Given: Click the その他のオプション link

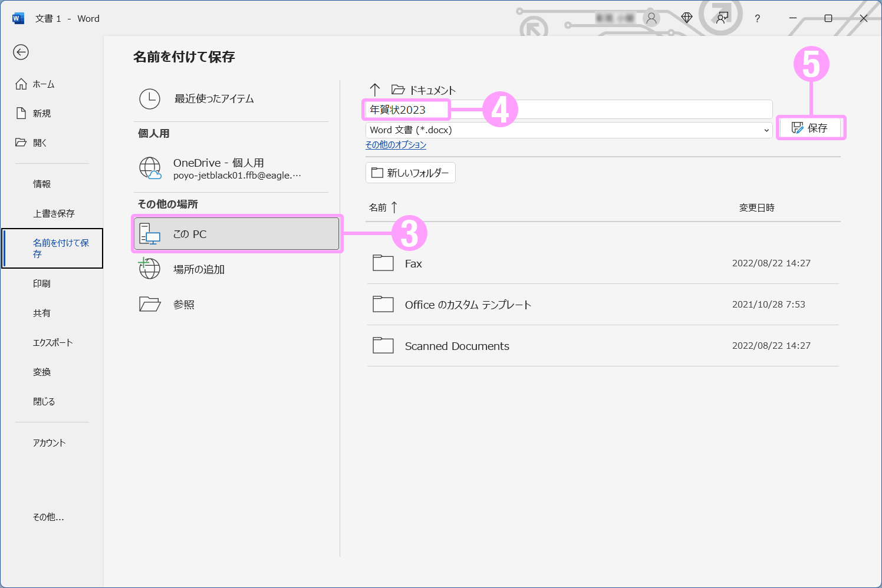Looking at the screenshot, I should 396,145.
